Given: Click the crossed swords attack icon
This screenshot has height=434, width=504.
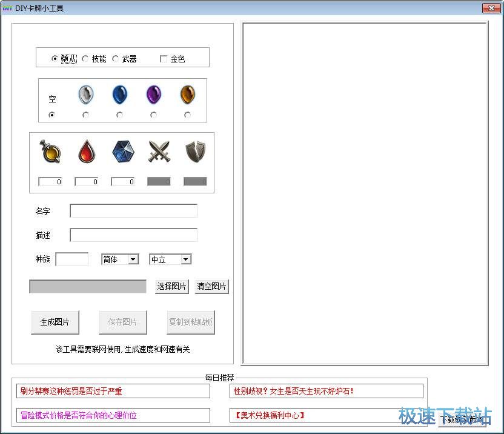Looking at the screenshot, I should point(159,152).
